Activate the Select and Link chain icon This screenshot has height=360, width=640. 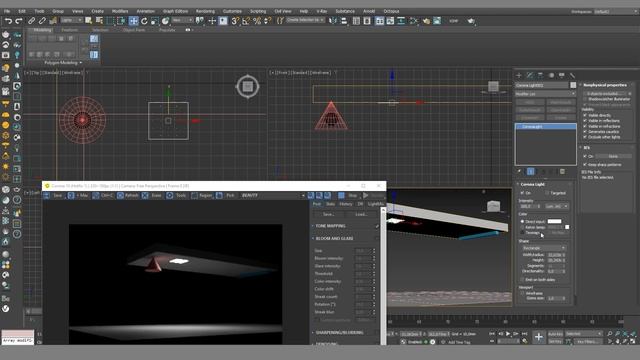pyautogui.click(x=31, y=21)
